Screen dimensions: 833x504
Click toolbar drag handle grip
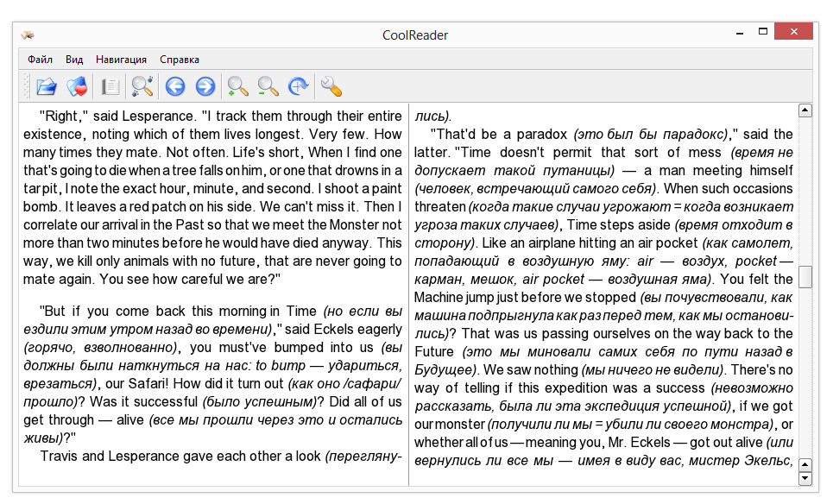[26, 86]
